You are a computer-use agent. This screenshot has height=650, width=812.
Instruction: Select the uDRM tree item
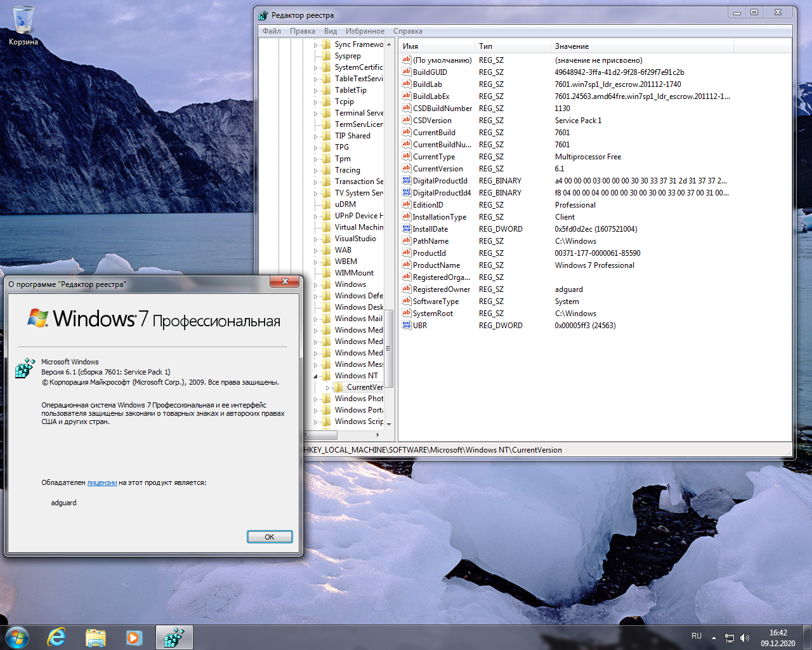coord(345,204)
